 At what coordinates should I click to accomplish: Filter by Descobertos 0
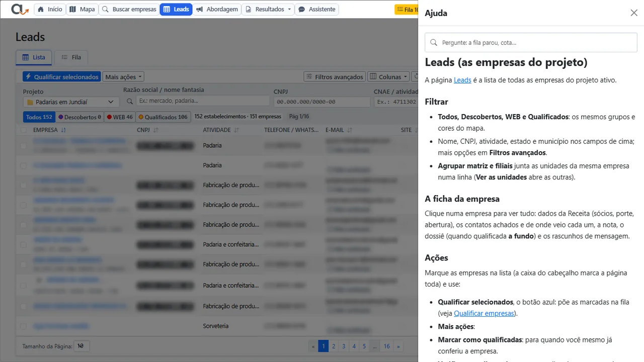[79, 117]
